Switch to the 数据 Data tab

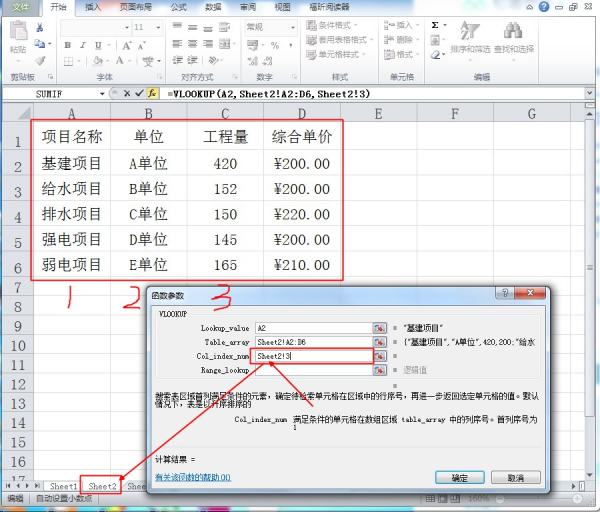coord(213,7)
